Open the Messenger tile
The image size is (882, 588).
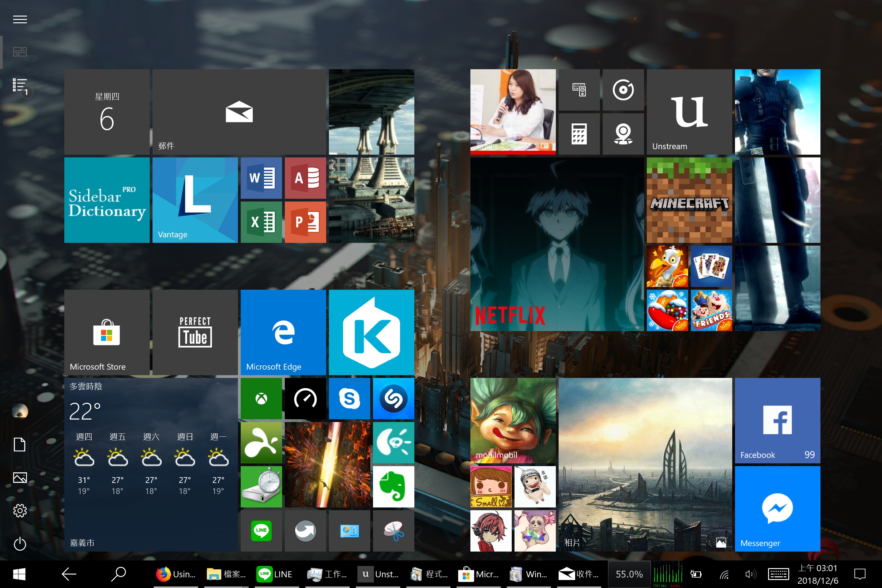pos(777,509)
